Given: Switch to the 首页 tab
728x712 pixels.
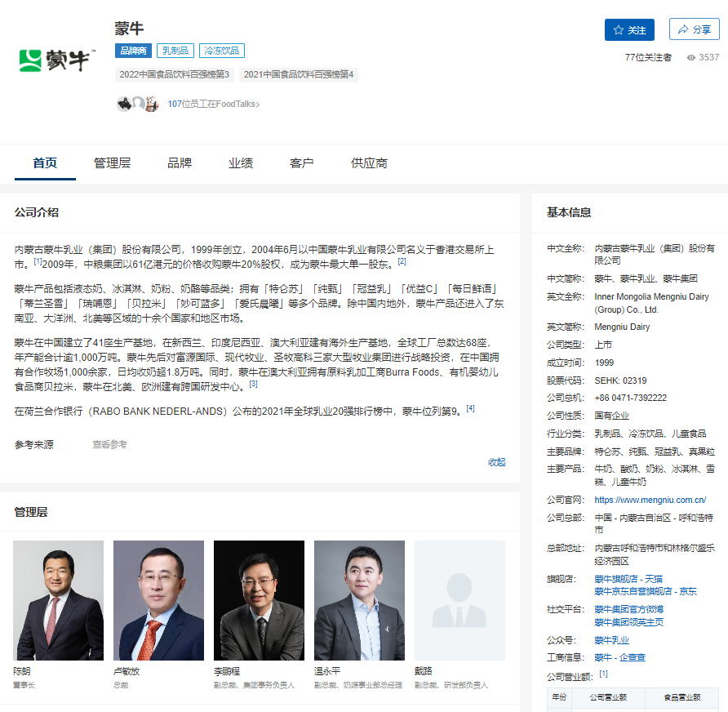Looking at the screenshot, I should coord(45,163).
